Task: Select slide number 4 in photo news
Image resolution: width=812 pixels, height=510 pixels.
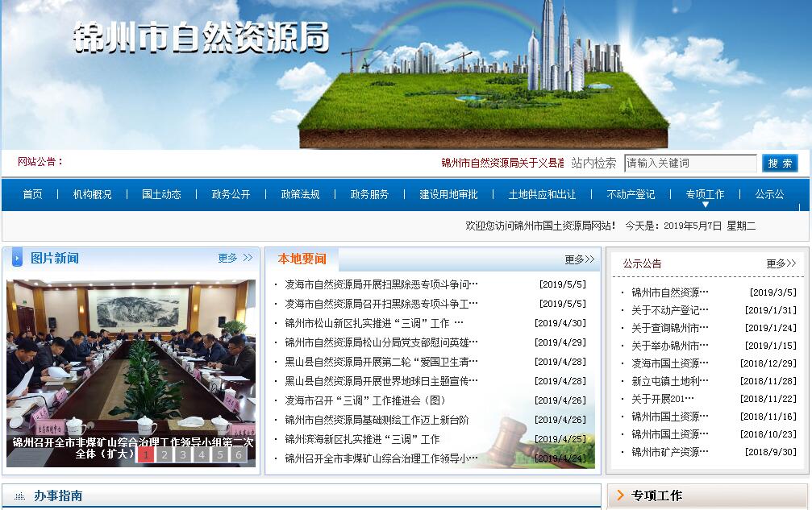Action: pos(202,454)
